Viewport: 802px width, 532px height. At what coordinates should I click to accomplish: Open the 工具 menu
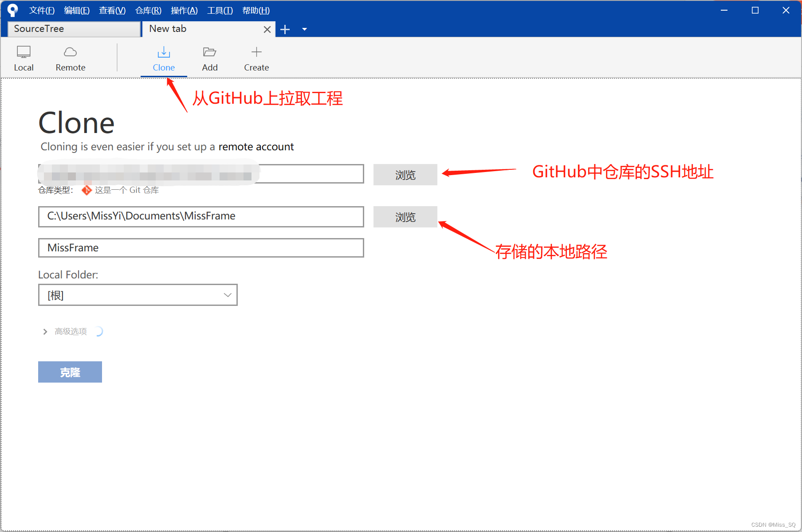(x=220, y=10)
